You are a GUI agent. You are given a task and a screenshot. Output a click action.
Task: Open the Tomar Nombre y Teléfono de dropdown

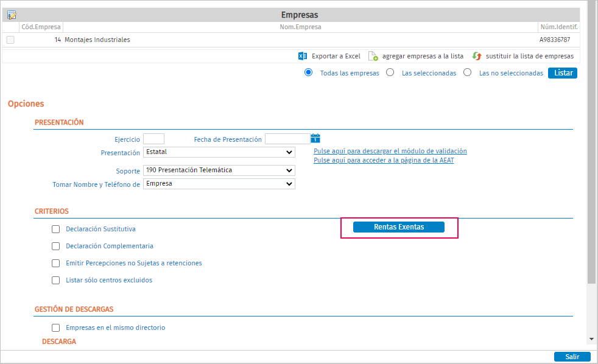tap(219, 184)
